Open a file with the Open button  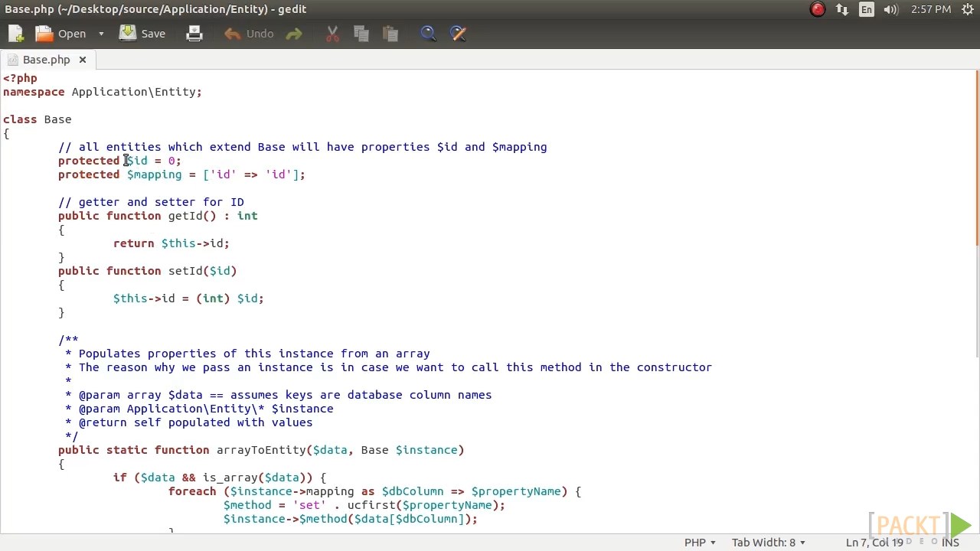pyautogui.click(x=61, y=34)
